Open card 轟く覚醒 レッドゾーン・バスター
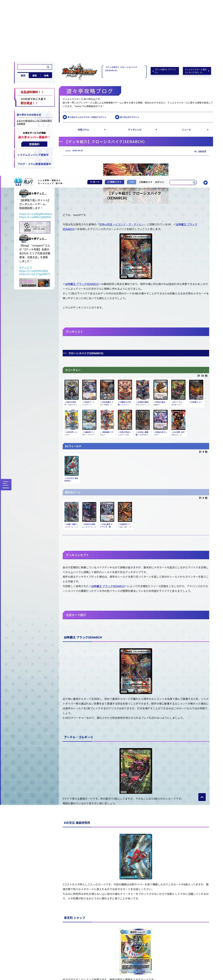 72,512
